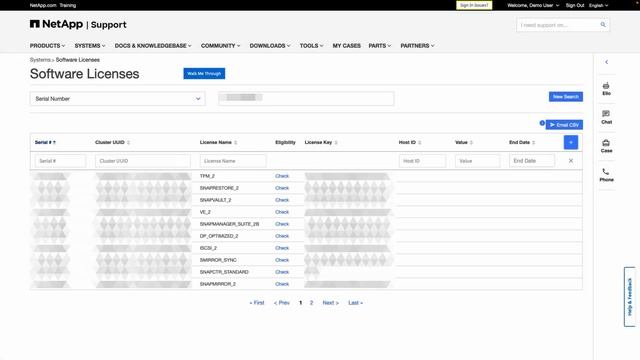Viewport: 640px width, 360px height.
Task: Sort by Value column
Action: [x=464, y=142]
